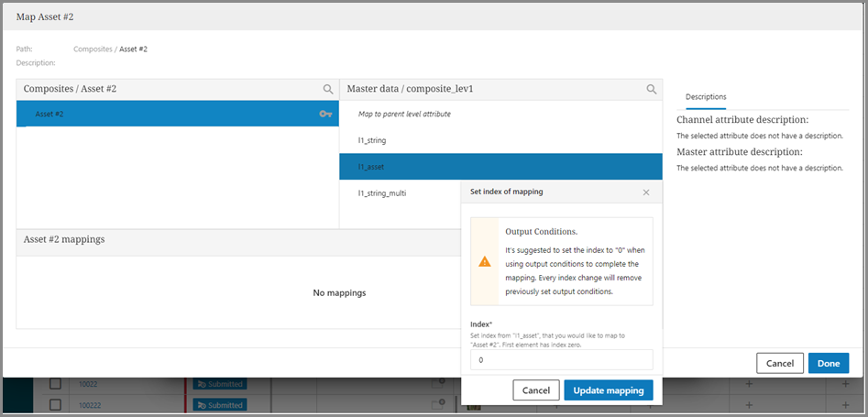Click the search icon in Composites panel

pos(327,89)
